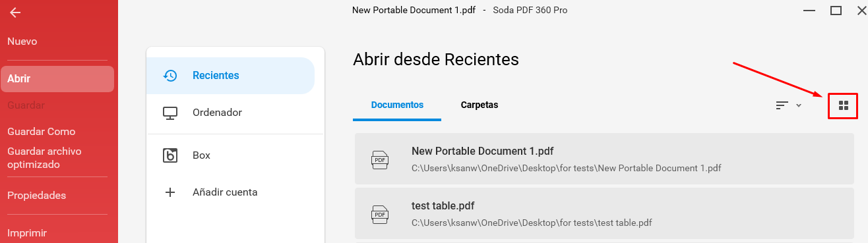Click the path of New Portable Document 1.pdf
This screenshot has height=243, width=868.
567,168
